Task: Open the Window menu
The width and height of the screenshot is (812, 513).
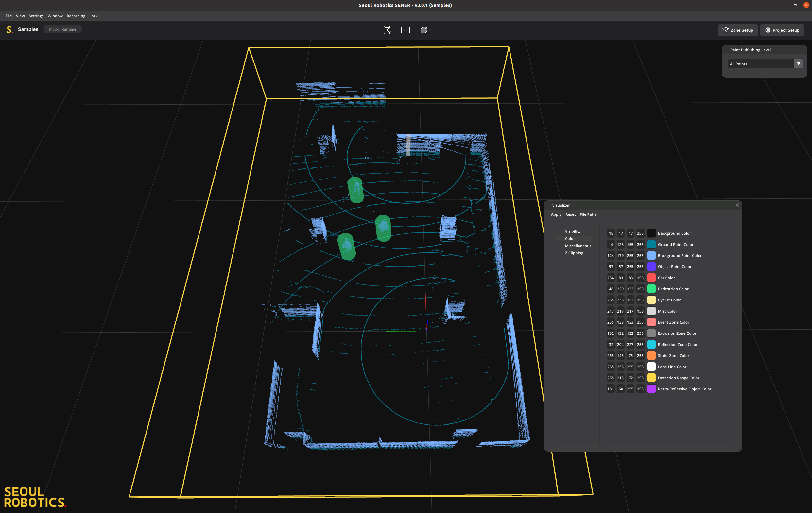Action: [x=55, y=16]
